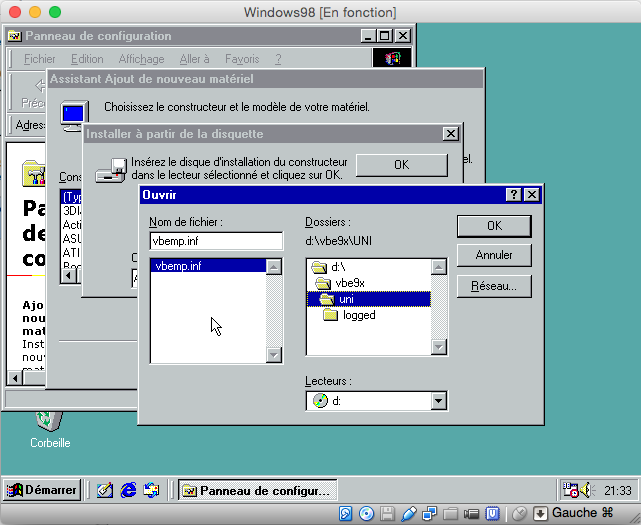Screen dimensions: 641x525
Task: Click the VirtualBox hard disk status icon
Action: [345, 513]
